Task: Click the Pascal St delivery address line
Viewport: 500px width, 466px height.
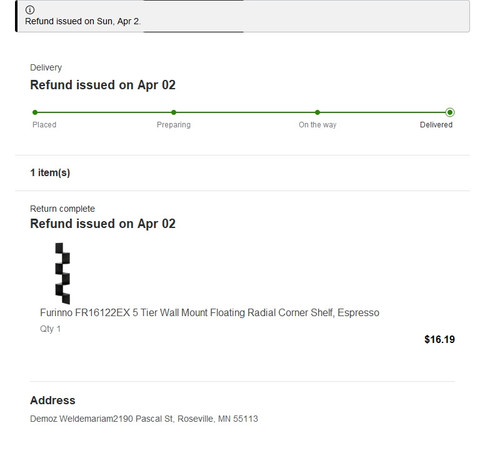Action: 144,419
